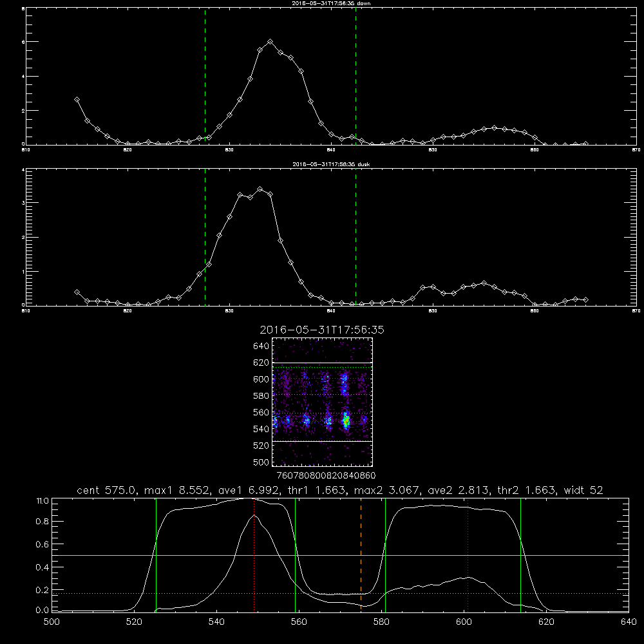Click the dotted blue threshold line in bottom plot
The image size is (644, 644).
(x=340, y=594)
